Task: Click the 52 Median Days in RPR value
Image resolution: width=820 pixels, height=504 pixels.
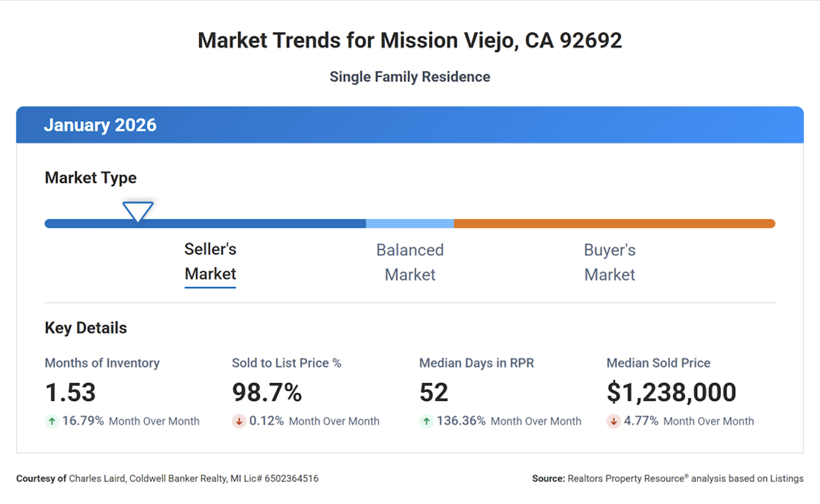Action: 434,392
